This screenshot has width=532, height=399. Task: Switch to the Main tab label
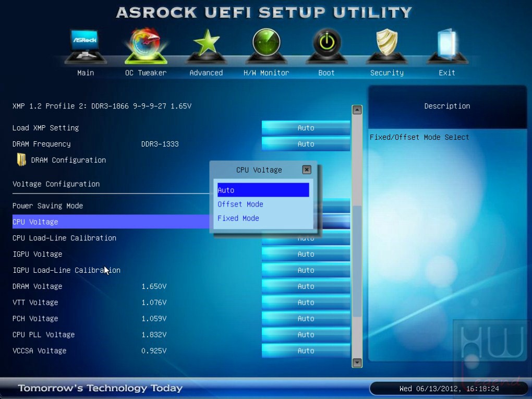point(86,72)
